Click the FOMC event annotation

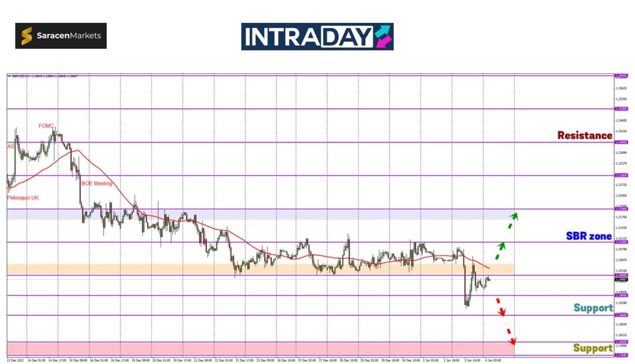click(x=47, y=126)
